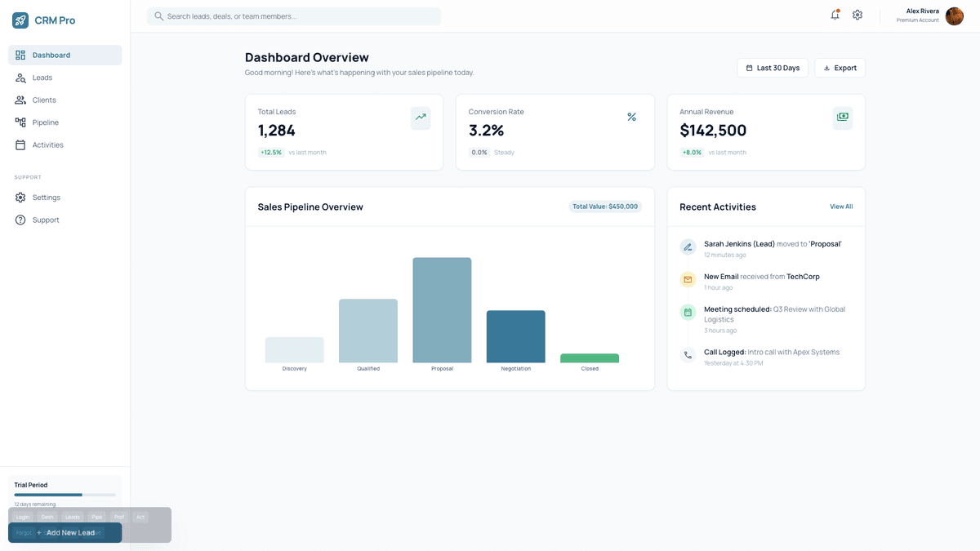
Task: Click the calendar icon on the Meeting scheduled activity
Action: [688, 312]
